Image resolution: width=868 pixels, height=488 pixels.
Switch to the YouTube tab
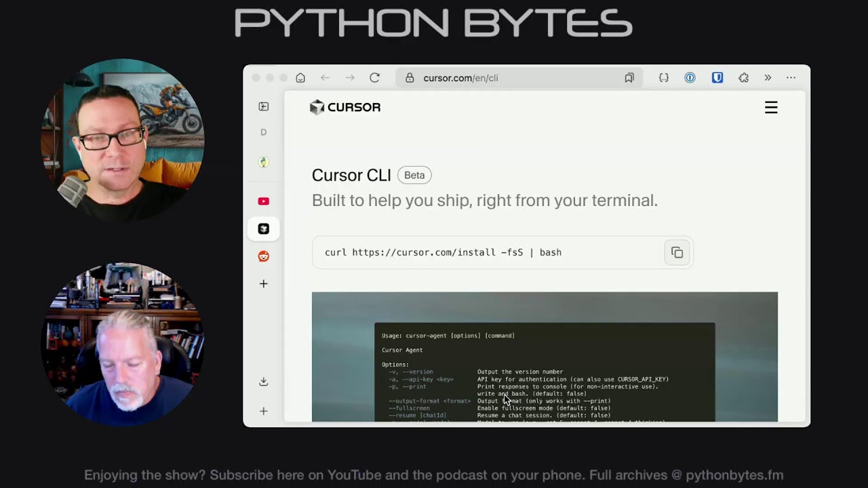(264, 201)
